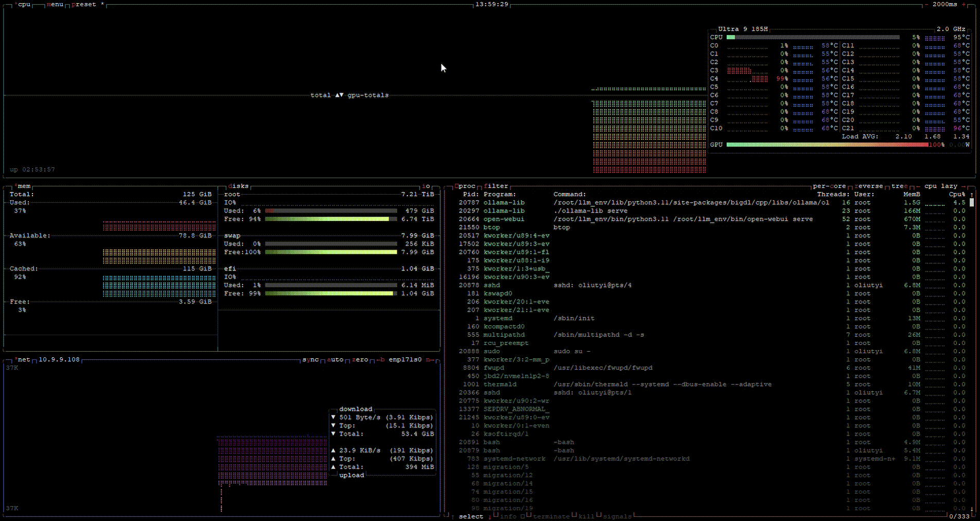Image resolution: width=980 pixels, height=521 pixels.
Task: Switch sort column right from cpu lazy
Action: (x=964, y=186)
